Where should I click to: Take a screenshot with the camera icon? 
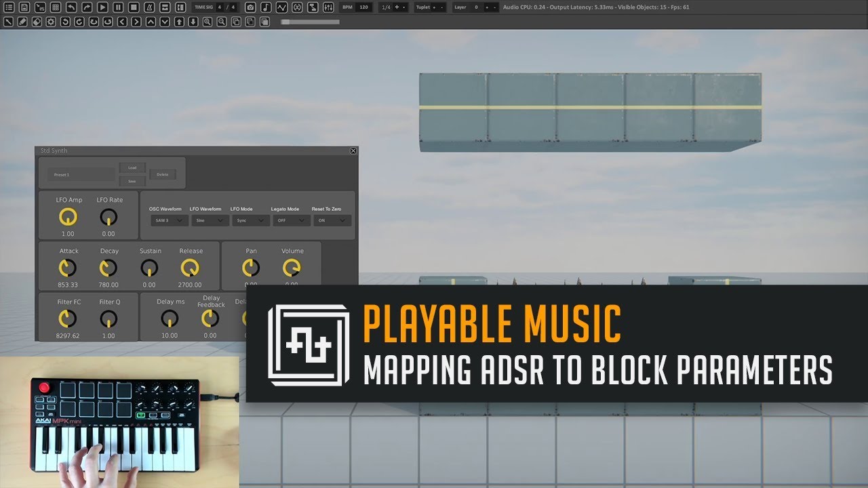click(251, 7)
